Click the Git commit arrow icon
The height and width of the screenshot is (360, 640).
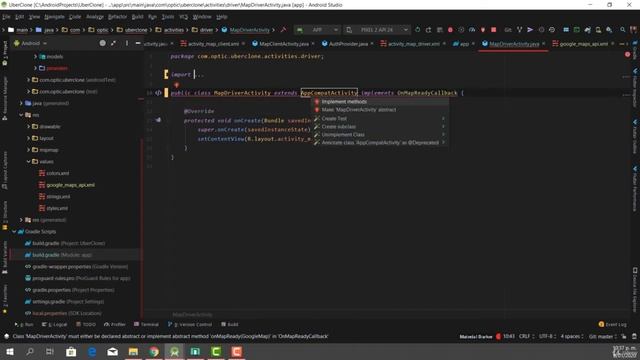(530, 30)
